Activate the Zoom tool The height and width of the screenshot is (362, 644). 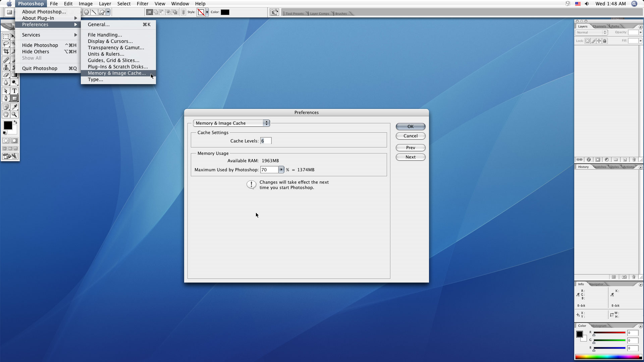[x=14, y=114]
